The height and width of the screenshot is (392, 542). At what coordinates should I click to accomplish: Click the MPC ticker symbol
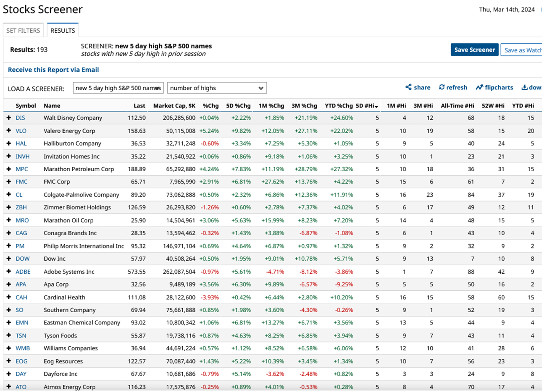click(x=22, y=169)
